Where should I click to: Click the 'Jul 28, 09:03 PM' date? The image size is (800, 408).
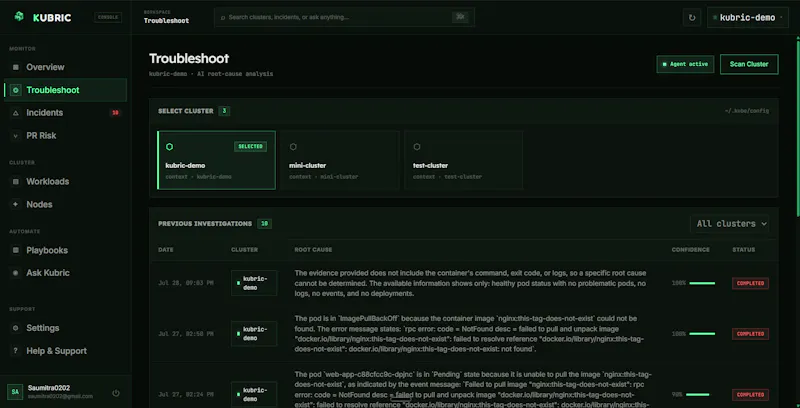point(186,283)
